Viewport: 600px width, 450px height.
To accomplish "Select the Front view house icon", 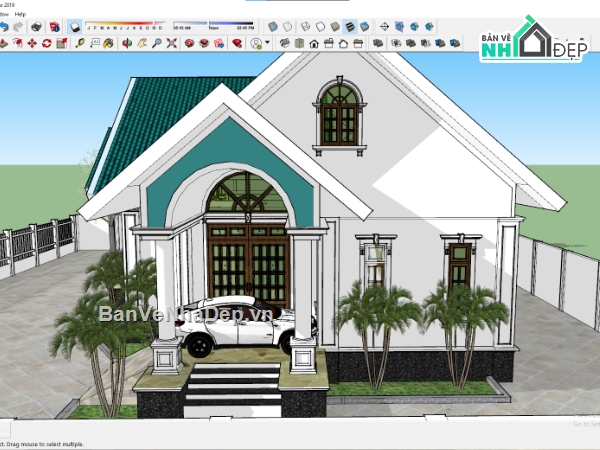I will tap(314, 43).
